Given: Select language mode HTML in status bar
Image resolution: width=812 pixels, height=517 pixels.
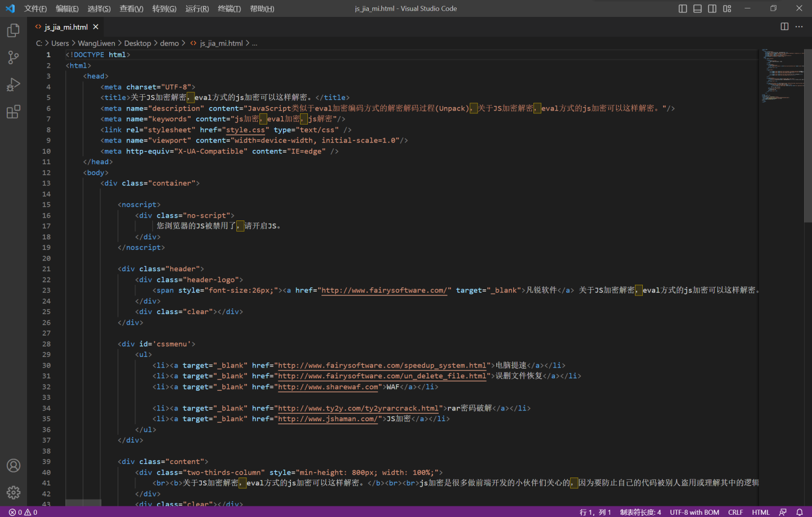Looking at the screenshot, I should point(761,512).
